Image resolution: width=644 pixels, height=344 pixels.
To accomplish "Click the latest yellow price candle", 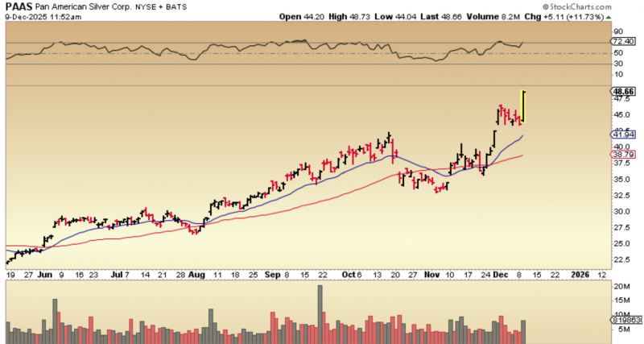I will (523, 106).
